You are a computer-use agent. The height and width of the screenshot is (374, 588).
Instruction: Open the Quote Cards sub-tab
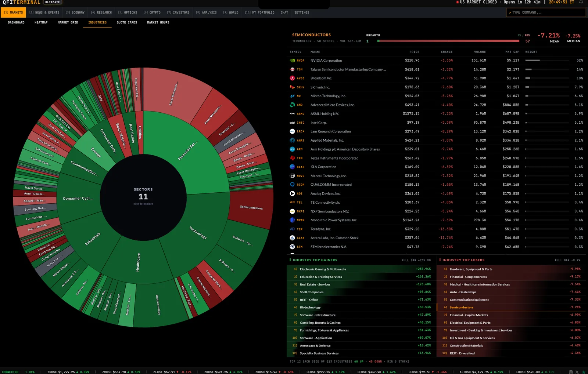(x=127, y=22)
